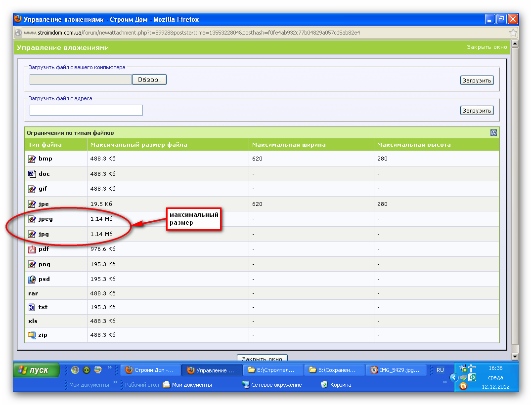This screenshot has width=532, height=405.
Task: Expand hidden system tray icons
Action: (453, 378)
